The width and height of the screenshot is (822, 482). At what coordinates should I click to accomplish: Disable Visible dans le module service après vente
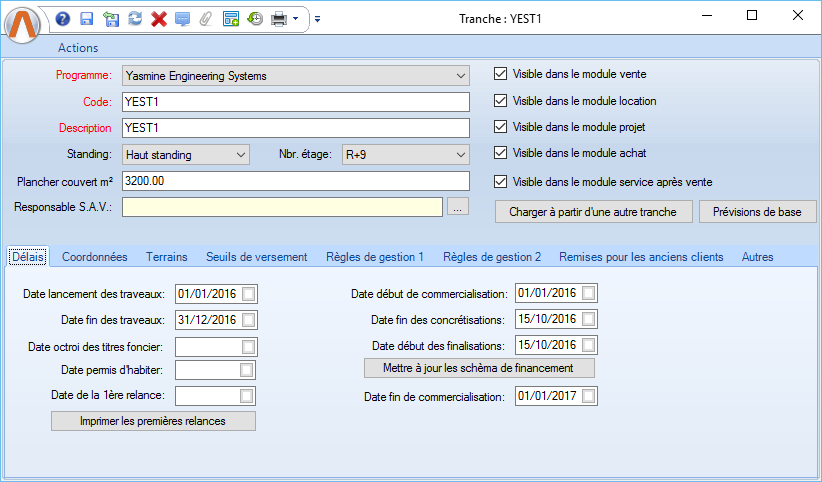click(501, 182)
